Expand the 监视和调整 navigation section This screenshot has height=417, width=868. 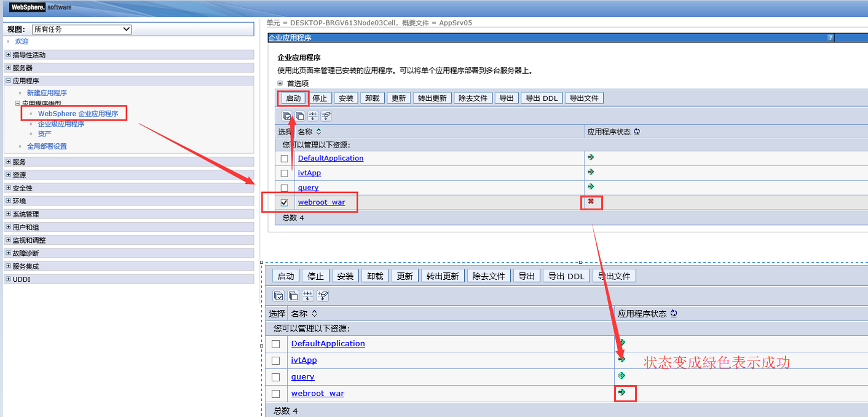coord(9,240)
